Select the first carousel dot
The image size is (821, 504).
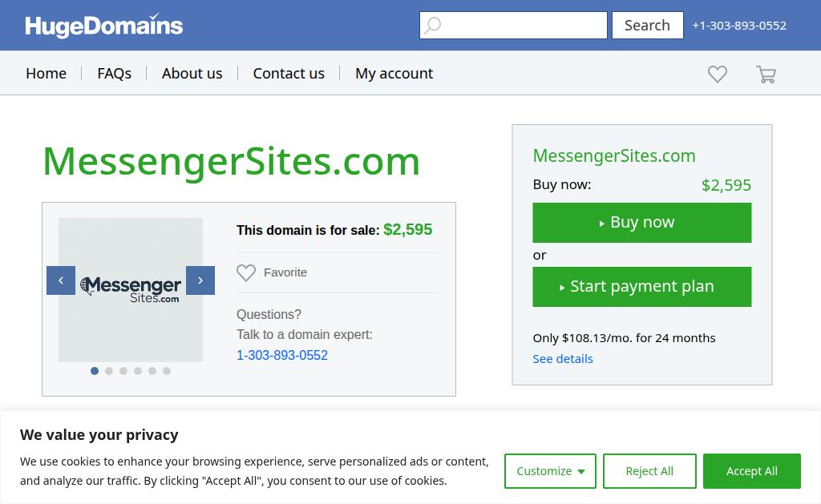95,371
